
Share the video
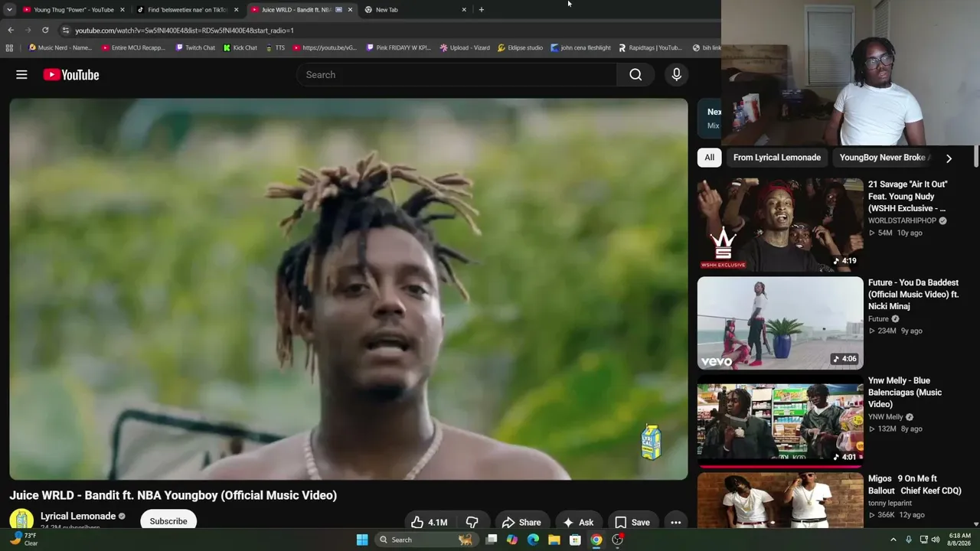pyautogui.click(x=521, y=523)
